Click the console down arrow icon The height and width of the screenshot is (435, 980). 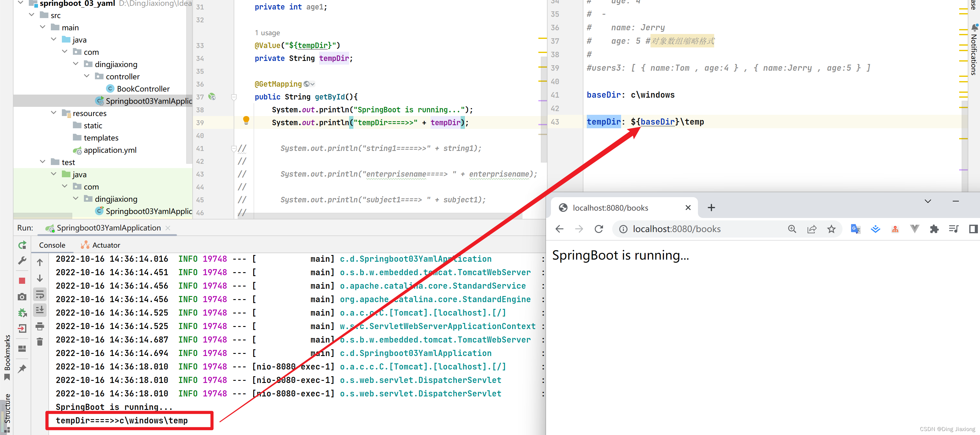[40, 278]
